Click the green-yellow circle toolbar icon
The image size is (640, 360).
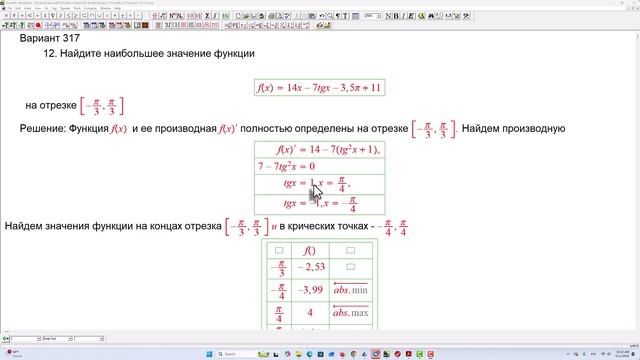[x=422, y=16]
